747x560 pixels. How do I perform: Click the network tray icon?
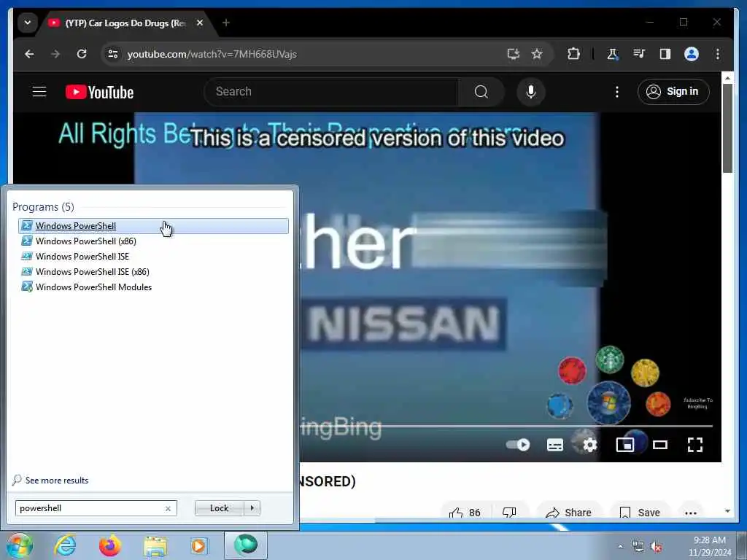638,547
